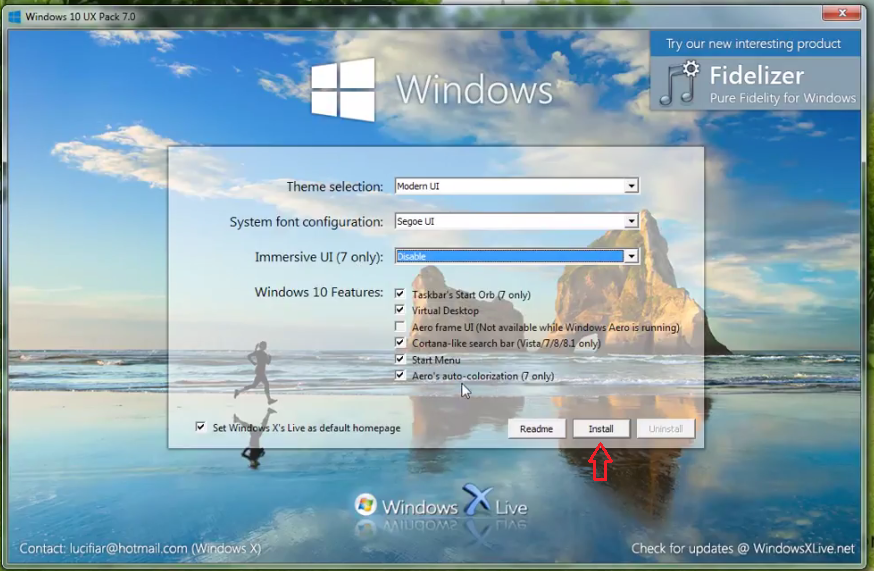Close the UX Pack window
The height and width of the screenshot is (571, 874).
click(x=842, y=15)
